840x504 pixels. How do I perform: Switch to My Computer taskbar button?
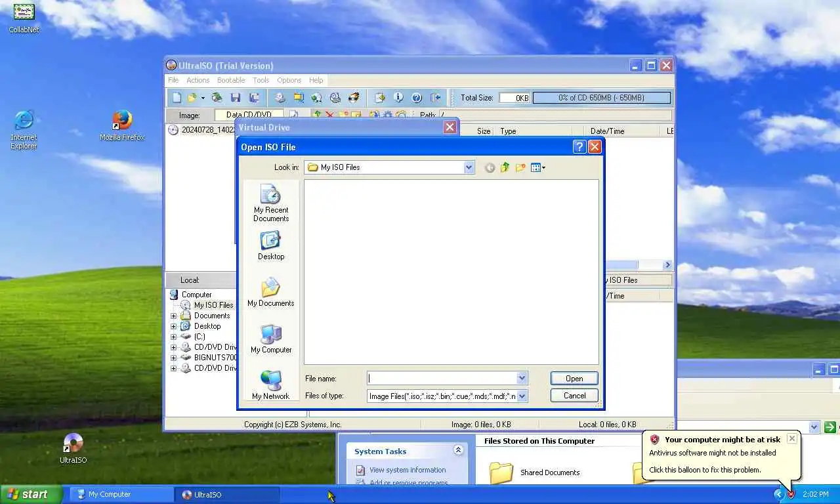point(122,495)
